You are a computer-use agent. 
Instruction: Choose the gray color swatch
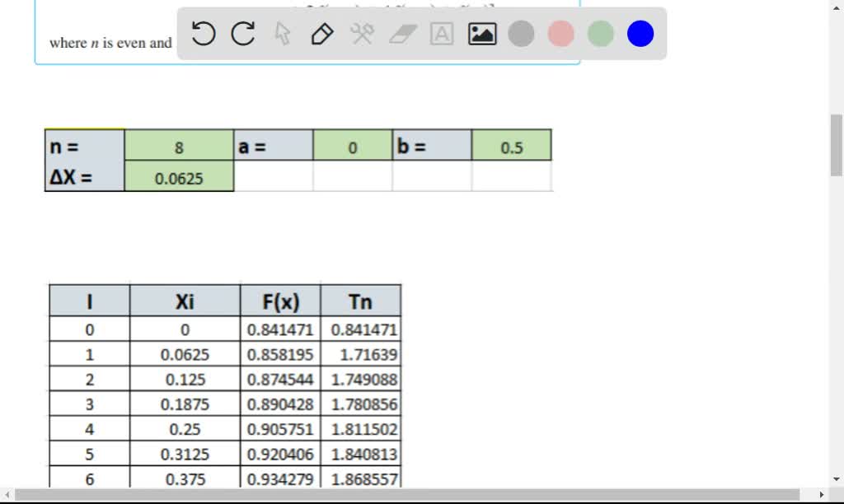point(521,33)
